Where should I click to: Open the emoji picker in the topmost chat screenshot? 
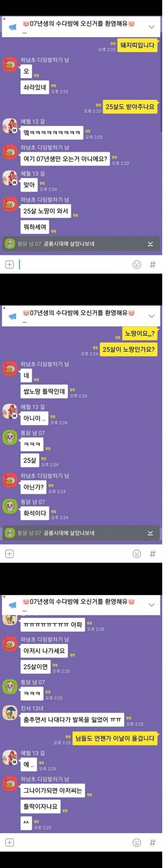[137, 264]
